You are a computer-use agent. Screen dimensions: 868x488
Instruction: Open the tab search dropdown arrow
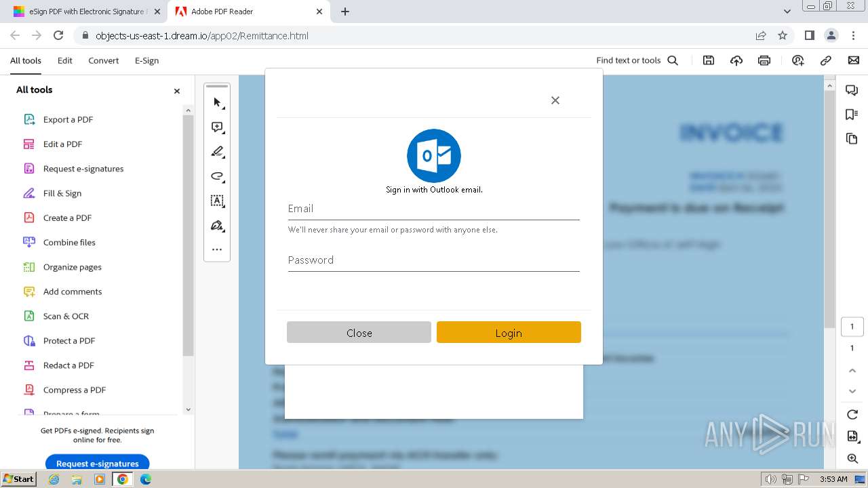pyautogui.click(x=787, y=12)
